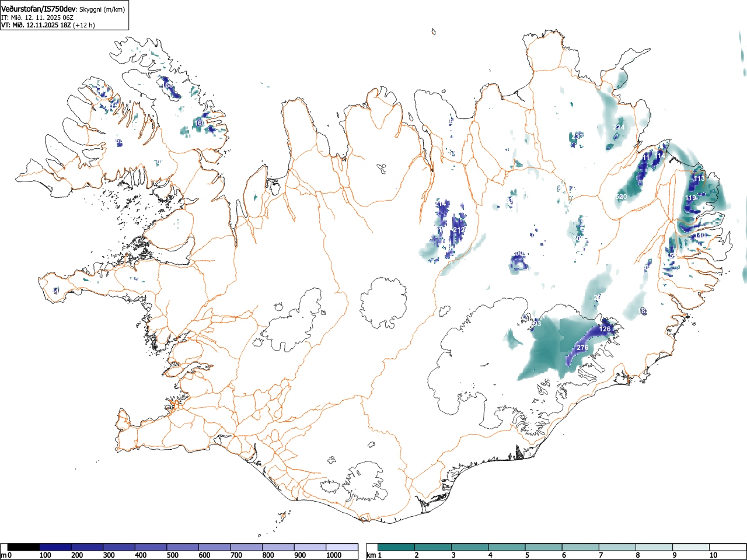Select the '520' value label in the east
The width and height of the screenshot is (747, 560).
[x=621, y=197]
